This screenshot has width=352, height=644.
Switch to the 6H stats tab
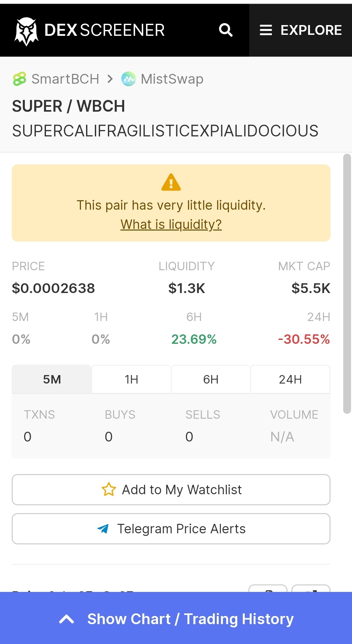(x=211, y=379)
